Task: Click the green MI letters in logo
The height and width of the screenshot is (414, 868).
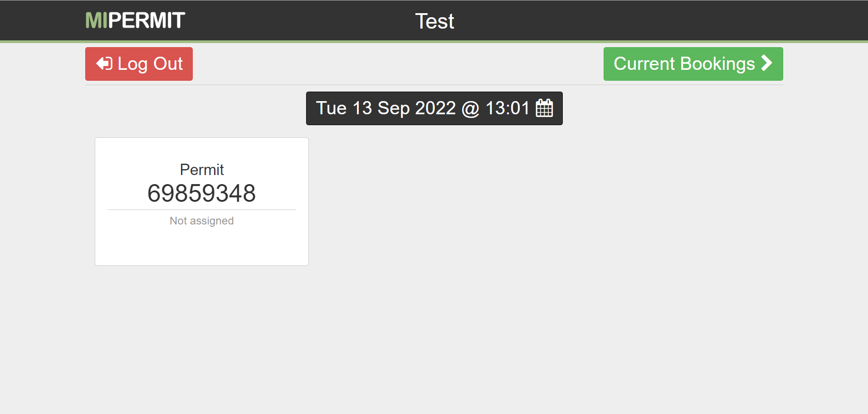Action: click(x=96, y=20)
